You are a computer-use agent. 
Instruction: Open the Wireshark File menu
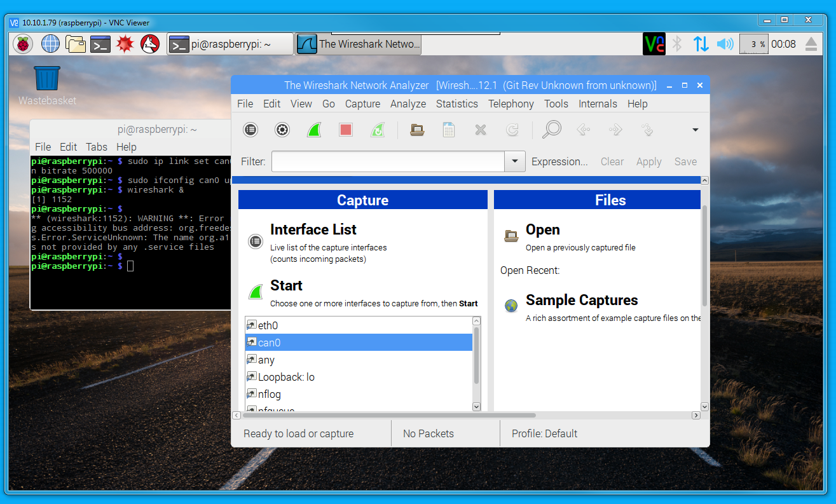point(245,104)
